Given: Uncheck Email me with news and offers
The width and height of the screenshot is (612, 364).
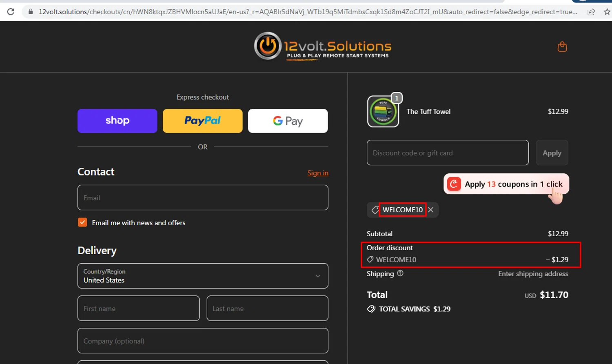Looking at the screenshot, I should coord(82,222).
